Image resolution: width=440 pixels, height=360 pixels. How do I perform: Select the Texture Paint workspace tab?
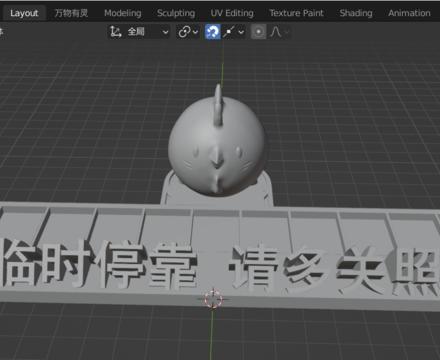click(x=296, y=13)
